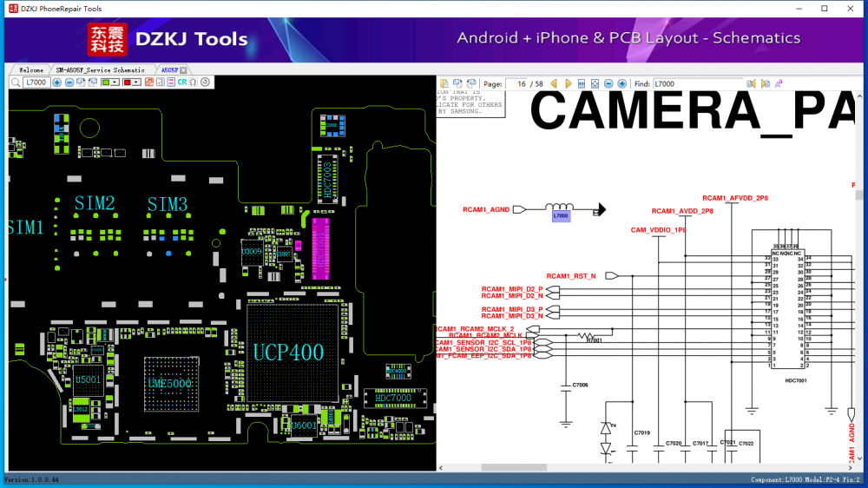Screen dimensions: 868x488
Task: Click the circular reset view icon
Action: [206, 82]
